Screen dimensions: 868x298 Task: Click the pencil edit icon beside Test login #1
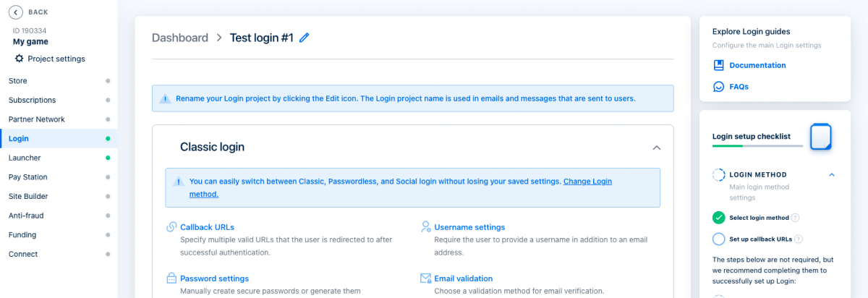304,38
